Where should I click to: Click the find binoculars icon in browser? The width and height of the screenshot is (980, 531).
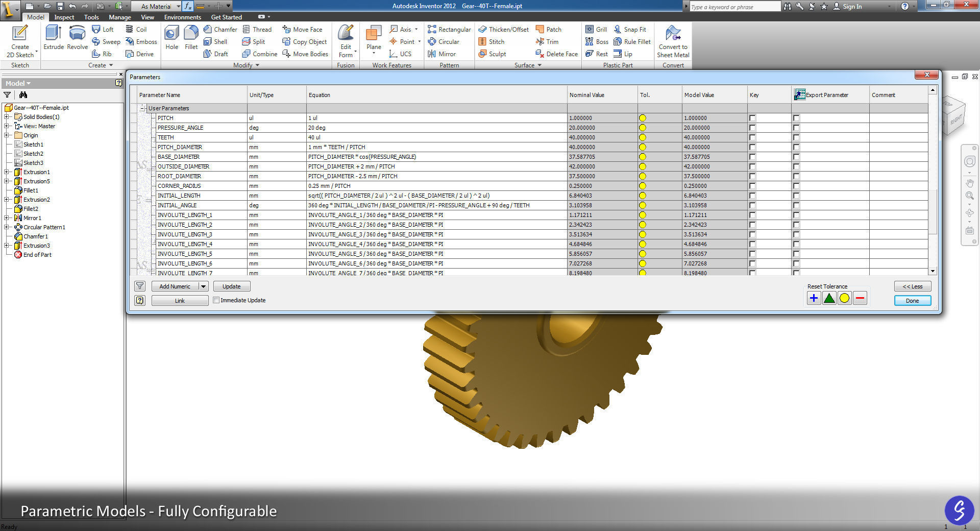[x=23, y=95]
